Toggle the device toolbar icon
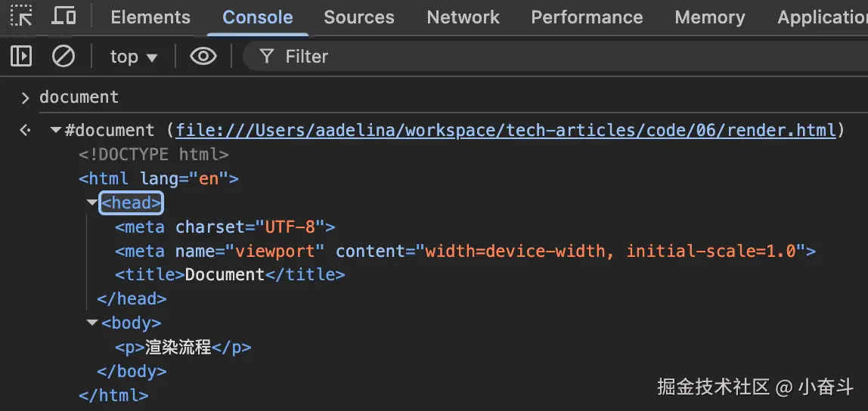This screenshot has height=411, width=868. click(x=64, y=16)
